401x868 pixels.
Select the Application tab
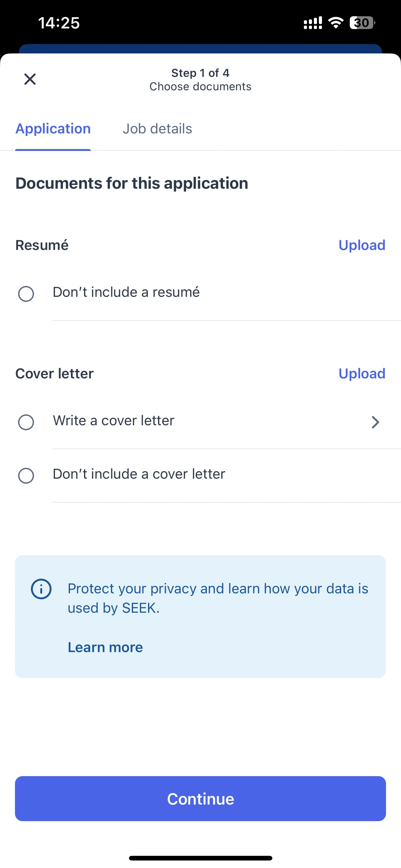pos(53,129)
